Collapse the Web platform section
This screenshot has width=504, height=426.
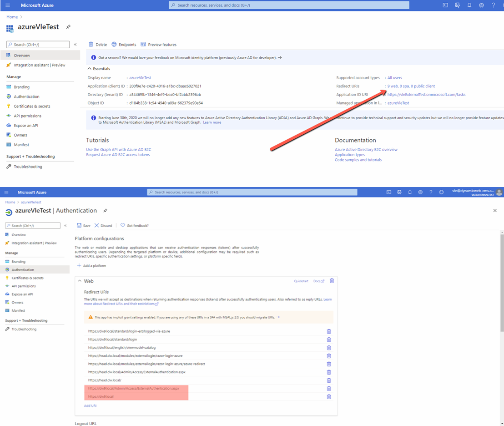80,281
